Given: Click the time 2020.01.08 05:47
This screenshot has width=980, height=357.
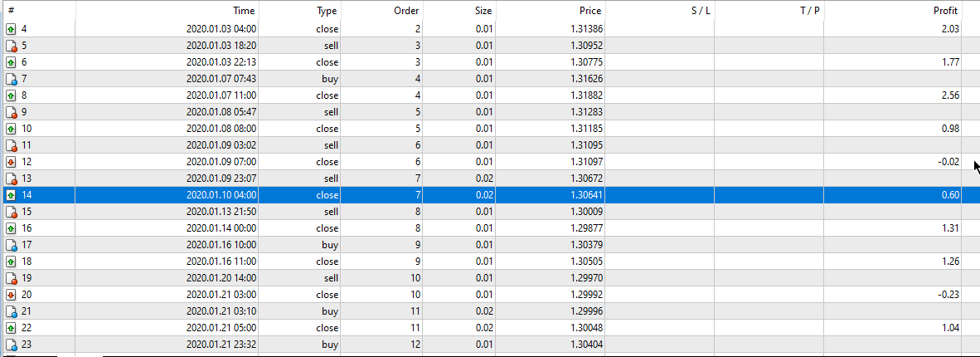Looking at the screenshot, I should click(221, 112).
